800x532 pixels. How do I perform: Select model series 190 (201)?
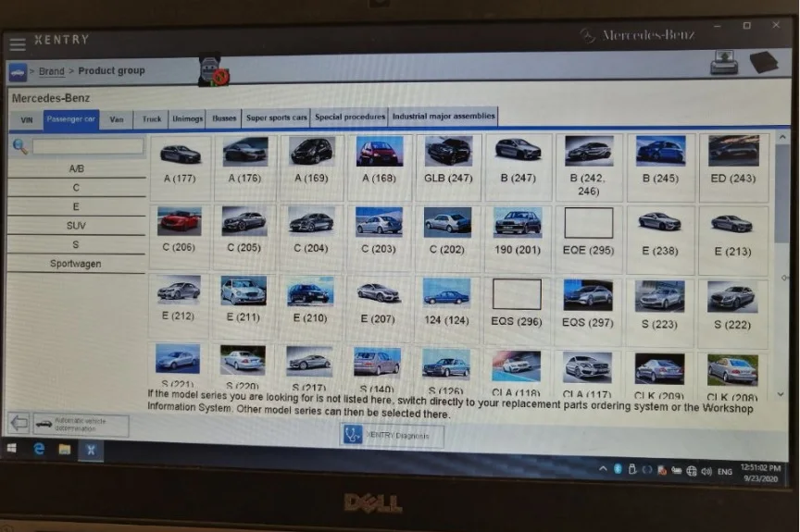pos(518,240)
